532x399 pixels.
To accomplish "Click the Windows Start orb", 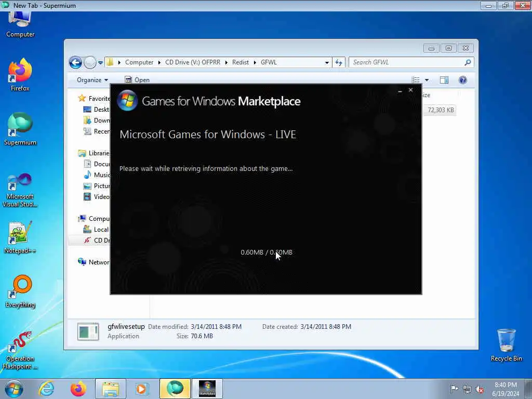I will 14,389.
